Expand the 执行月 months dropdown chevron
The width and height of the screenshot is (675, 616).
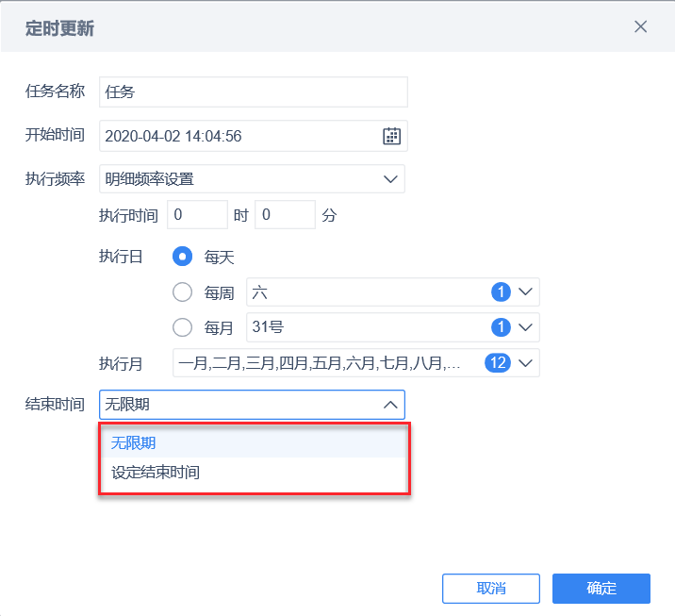point(525,363)
